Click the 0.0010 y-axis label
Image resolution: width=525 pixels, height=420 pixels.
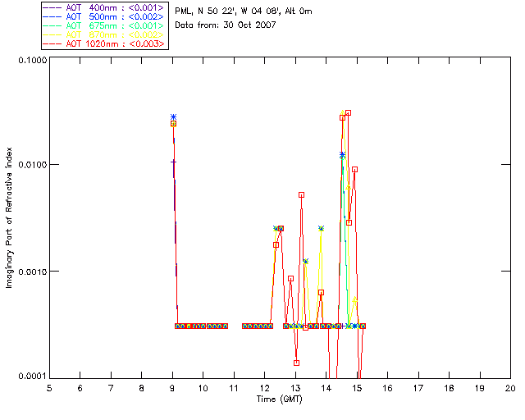pyautogui.click(x=33, y=272)
